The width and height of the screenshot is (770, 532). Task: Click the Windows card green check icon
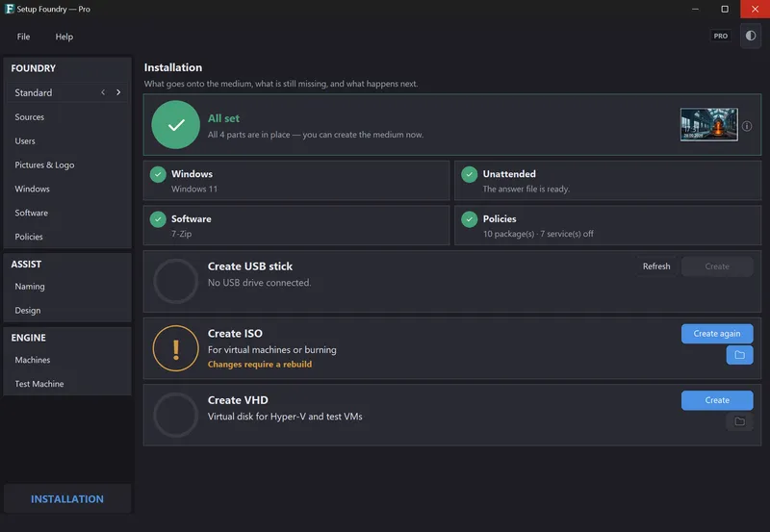click(x=158, y=174)
